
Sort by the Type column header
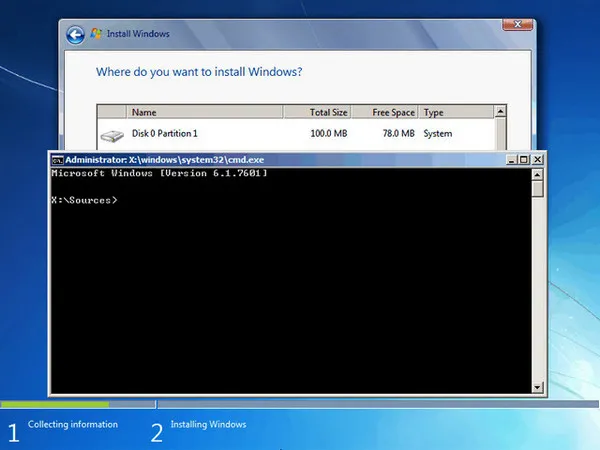[x=457, y=112]
